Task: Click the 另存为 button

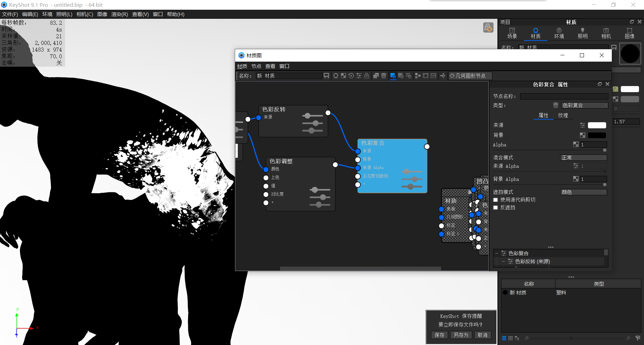Action: tap(461, 335)
